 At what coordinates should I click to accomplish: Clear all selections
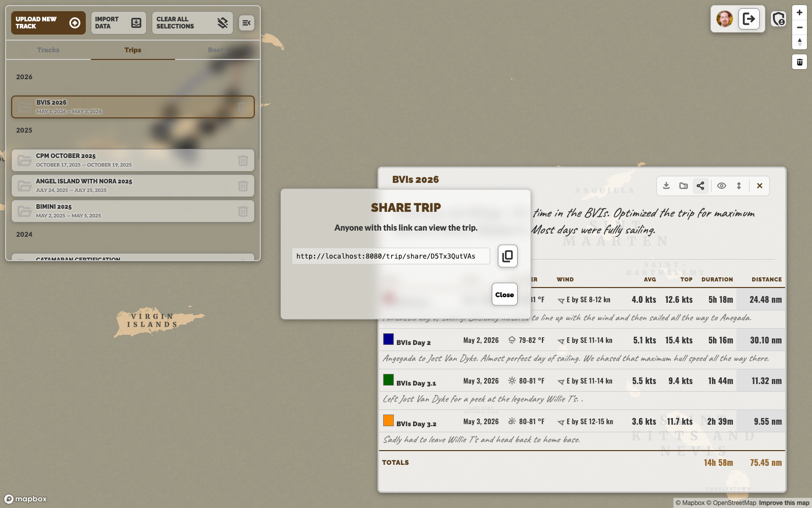tap(192, 23)
